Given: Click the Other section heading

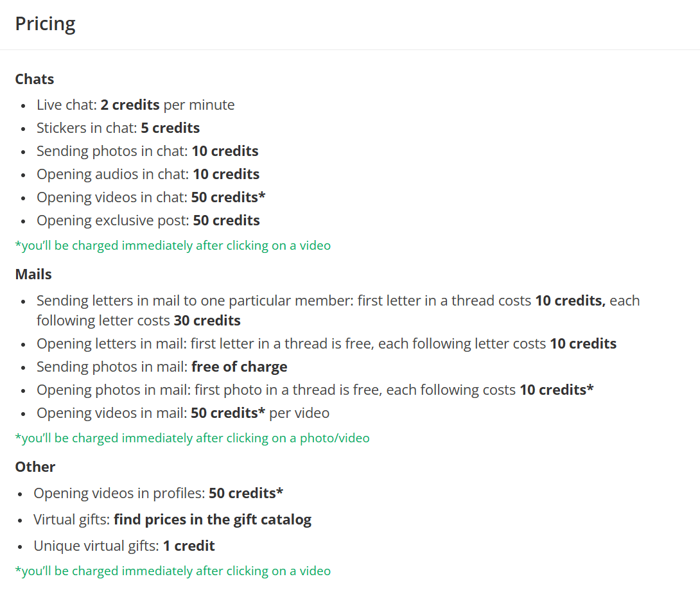Looking at the screenshot, I should 35,467.
